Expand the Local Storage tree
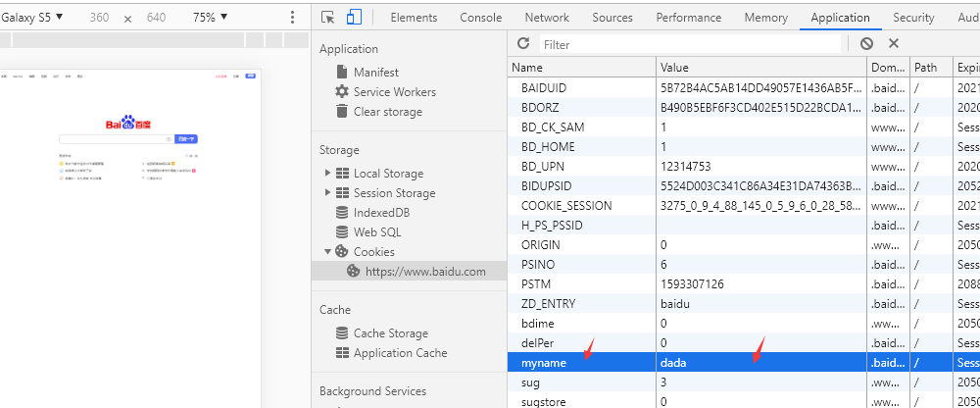This screenshot has height=408, width=980. (x=327, y=174)
